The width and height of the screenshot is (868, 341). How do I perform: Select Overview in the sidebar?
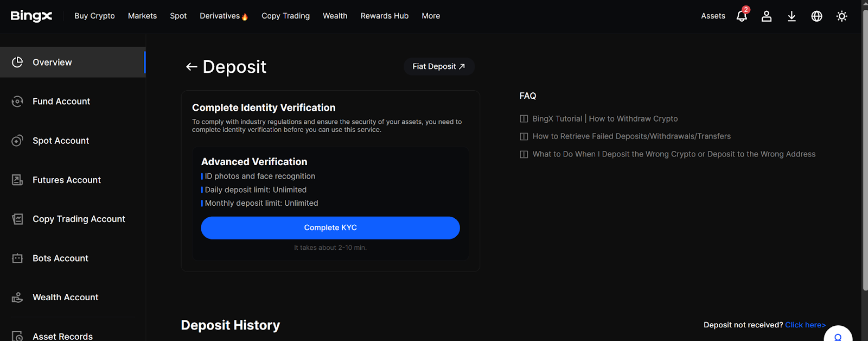pyautogui.click(x=73, y=62)
